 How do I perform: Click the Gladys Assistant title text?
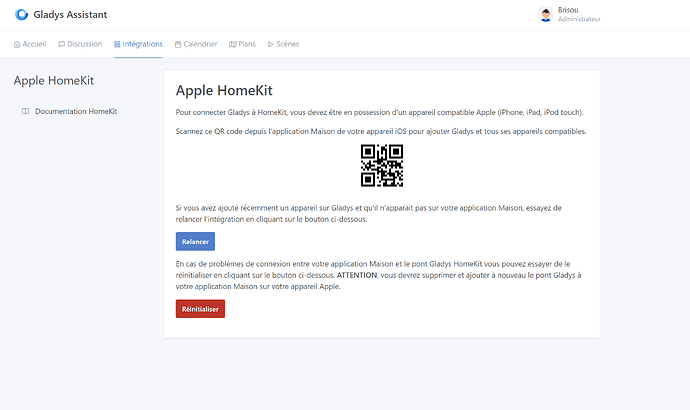click(x=70, y=15)
